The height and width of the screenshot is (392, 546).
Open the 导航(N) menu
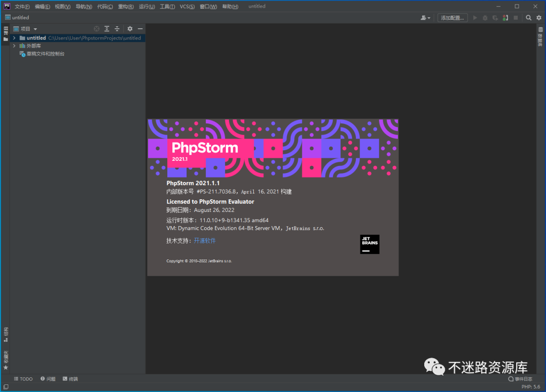click(83, 7)
